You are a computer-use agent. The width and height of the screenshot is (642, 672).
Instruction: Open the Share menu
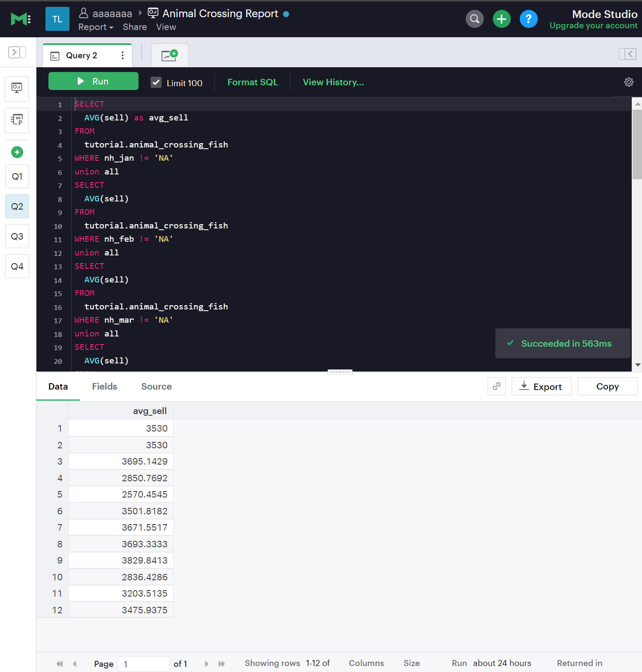click(x=135, y=27)
